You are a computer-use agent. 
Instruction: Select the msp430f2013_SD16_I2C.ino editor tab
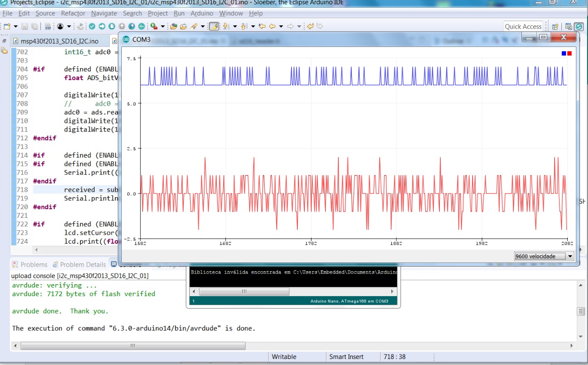tap(59, 41)
